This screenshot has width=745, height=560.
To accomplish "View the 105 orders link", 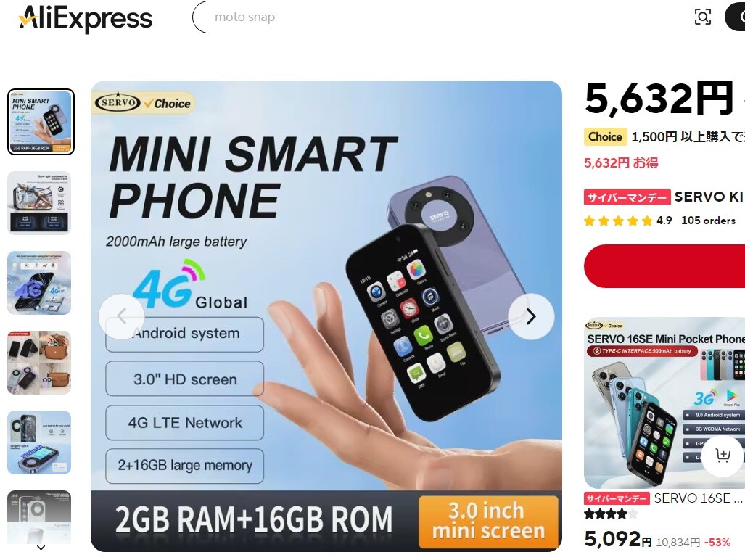I will (708, 221).
